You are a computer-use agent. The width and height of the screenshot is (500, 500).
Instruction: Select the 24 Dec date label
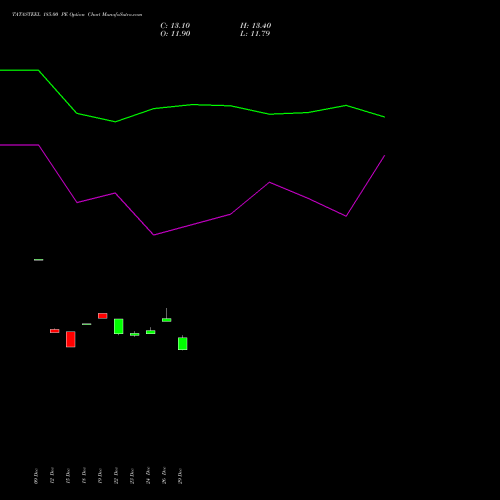click(x=148, y=476)
